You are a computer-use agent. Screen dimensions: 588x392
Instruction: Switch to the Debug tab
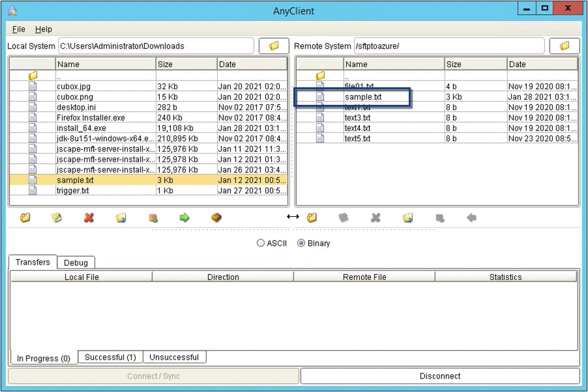click(76, 262)
